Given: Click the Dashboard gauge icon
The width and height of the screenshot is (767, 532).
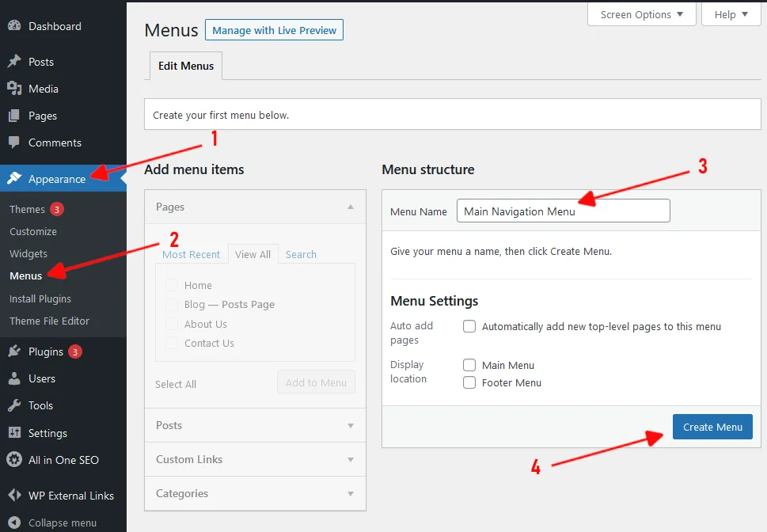Looking at the screenshot, I should coord(15,25).
